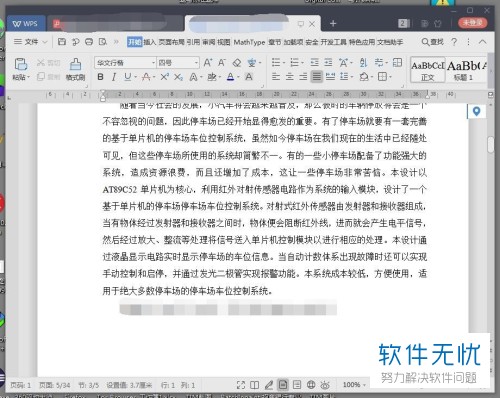
Task: Open the 文件 menu
Action: (31, 42)
